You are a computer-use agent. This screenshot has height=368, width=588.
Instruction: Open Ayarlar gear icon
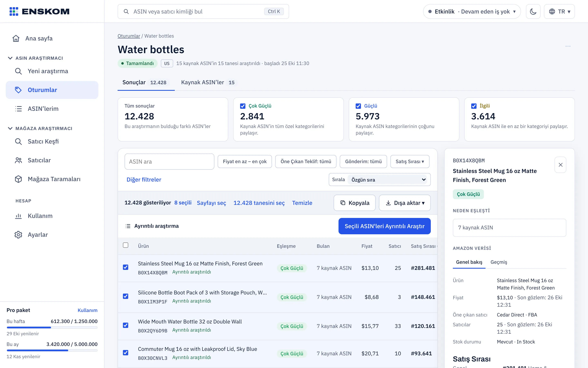coord(18,235)
